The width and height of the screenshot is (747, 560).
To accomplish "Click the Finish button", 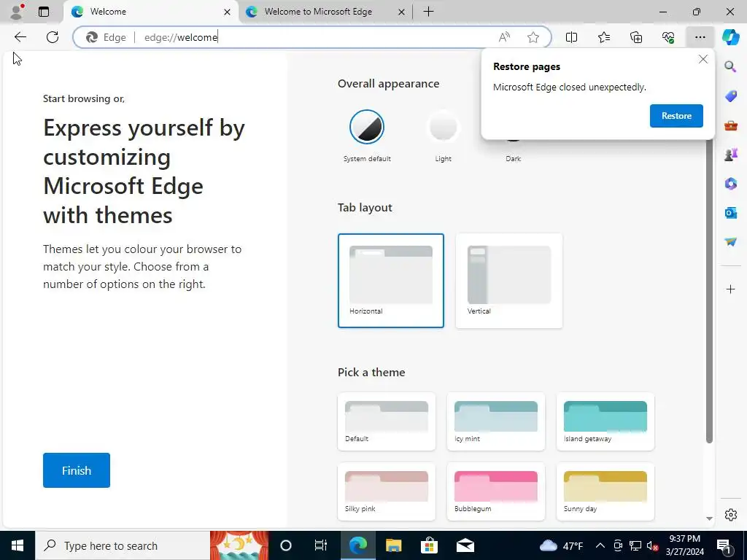I will pos(76,470).
